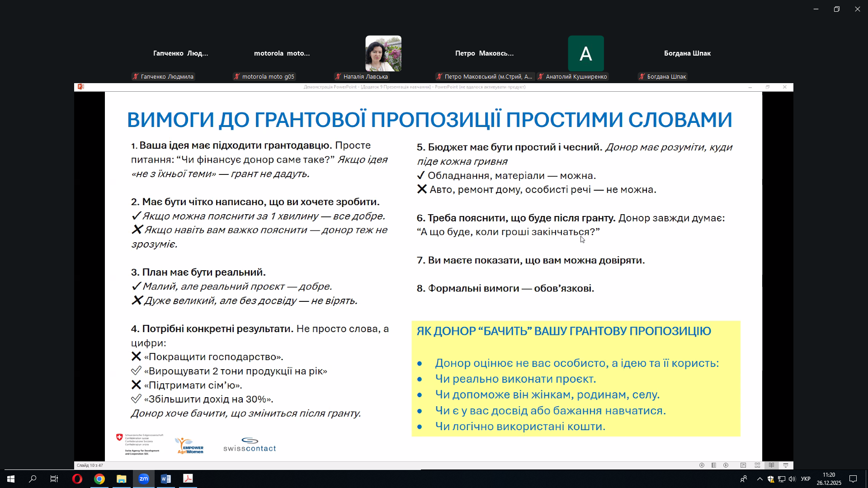Viewport: 868px width, 488px height.
Task: Open Word from the taskbar
Action: point(166,479)
